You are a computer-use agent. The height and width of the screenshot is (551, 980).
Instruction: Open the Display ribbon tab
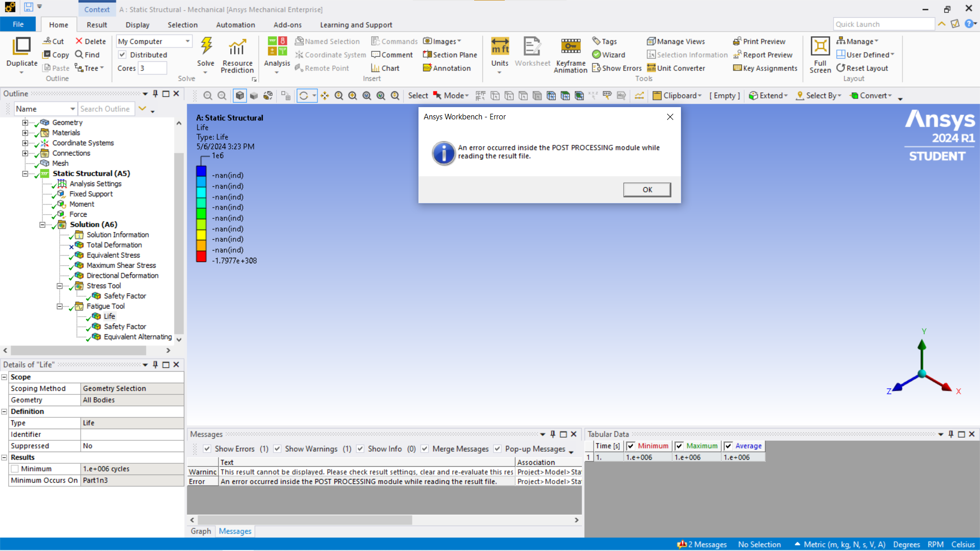point(137,24)
